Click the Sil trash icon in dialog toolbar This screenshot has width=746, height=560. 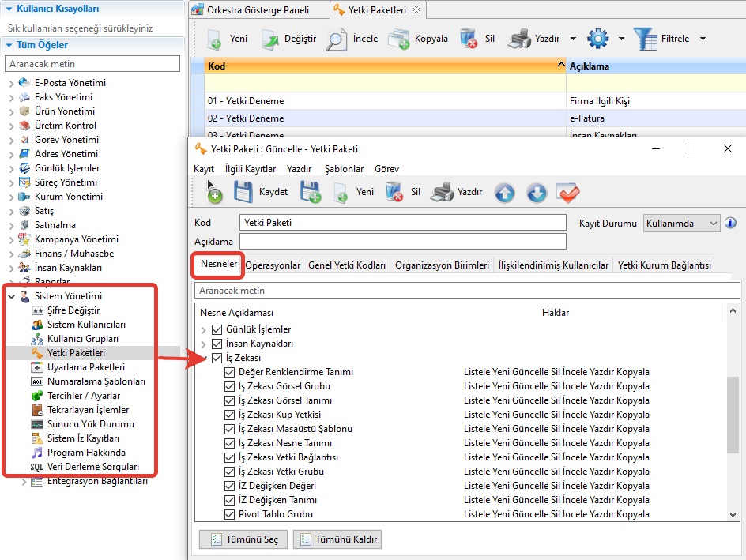[394, 192]
